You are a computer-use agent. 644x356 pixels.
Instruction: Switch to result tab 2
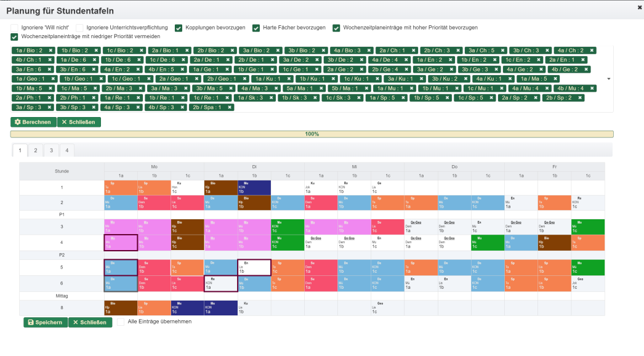point(35,150)
